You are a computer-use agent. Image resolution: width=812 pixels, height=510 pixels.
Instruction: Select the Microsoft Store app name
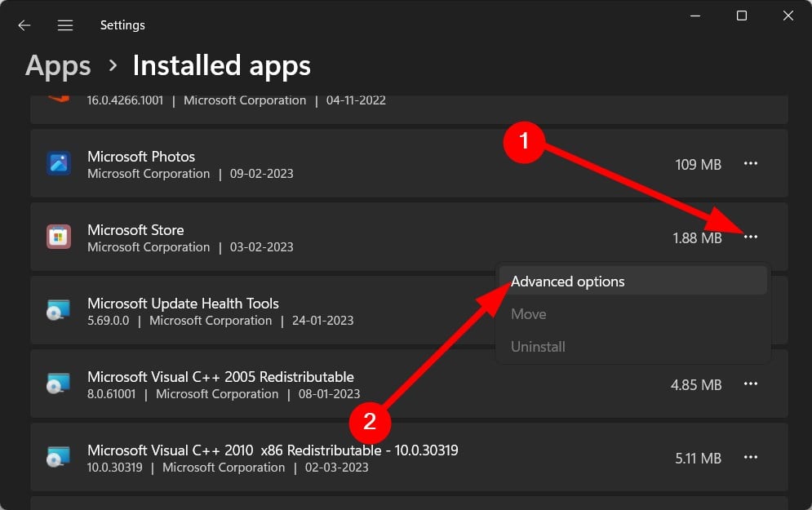point(135,230)
